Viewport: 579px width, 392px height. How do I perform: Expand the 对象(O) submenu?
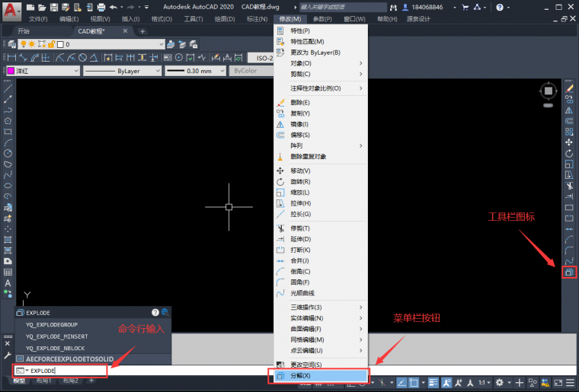tap(321, 63)
